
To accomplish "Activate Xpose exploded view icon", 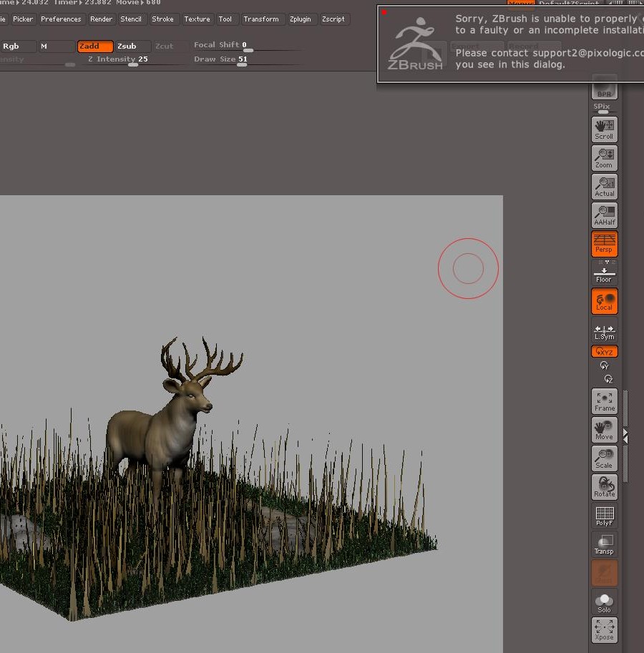I will point(604,630).
